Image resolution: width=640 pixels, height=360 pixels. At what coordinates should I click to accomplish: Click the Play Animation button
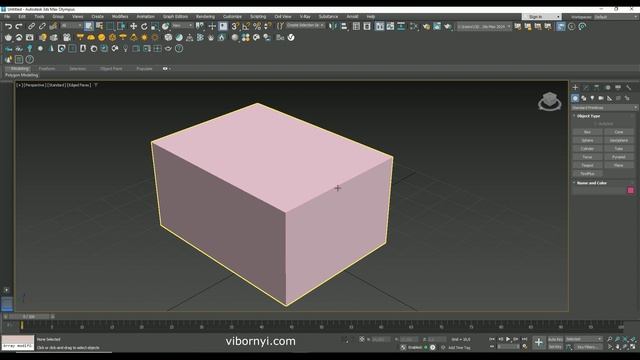(x=508, y=339)
